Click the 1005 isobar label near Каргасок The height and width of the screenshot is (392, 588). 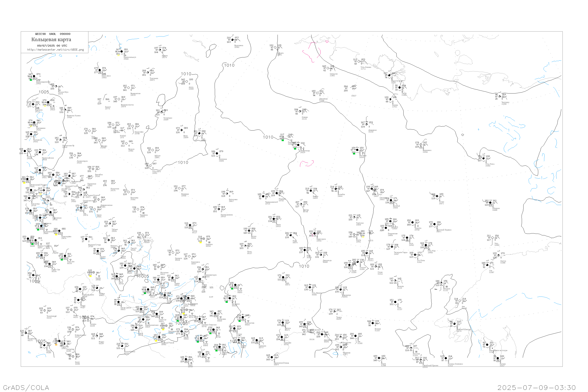tap(44, 92)
